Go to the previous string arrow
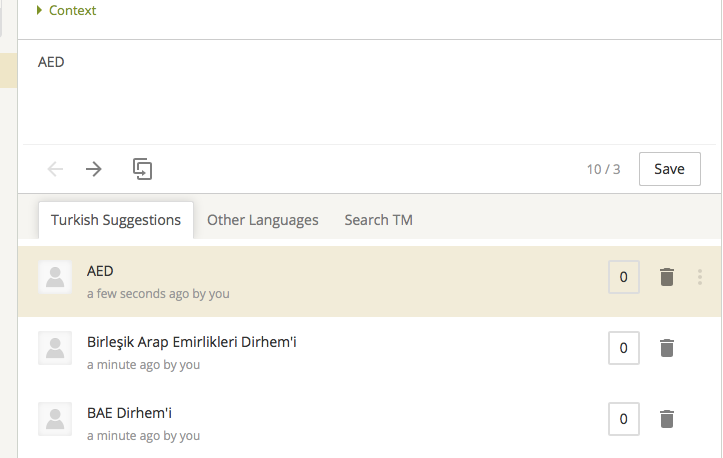The image size is (723, 458). click(55, 169)
